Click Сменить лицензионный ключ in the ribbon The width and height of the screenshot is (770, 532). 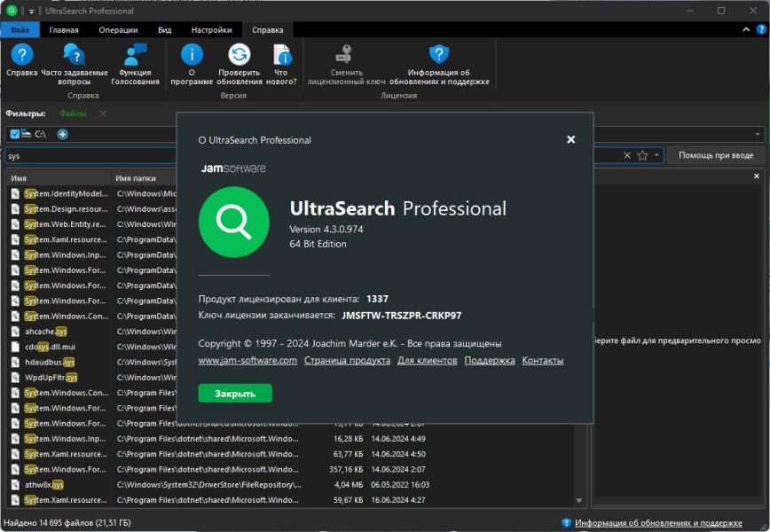point(346,65)
